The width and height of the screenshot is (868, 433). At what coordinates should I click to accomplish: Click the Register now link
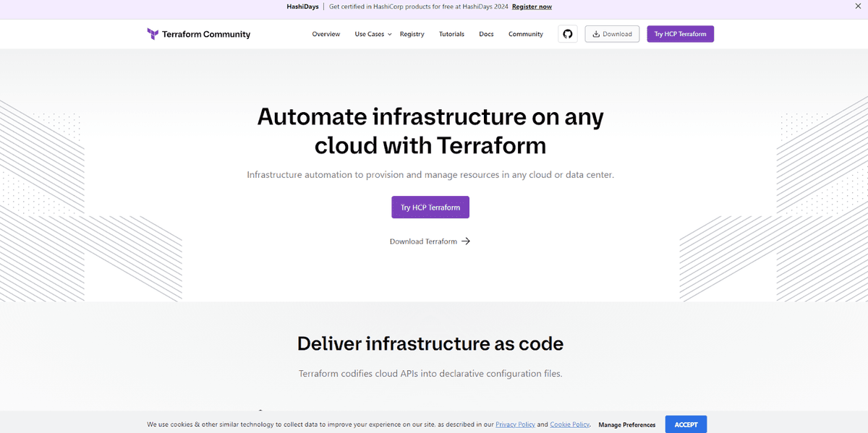[x=532, y=7]
